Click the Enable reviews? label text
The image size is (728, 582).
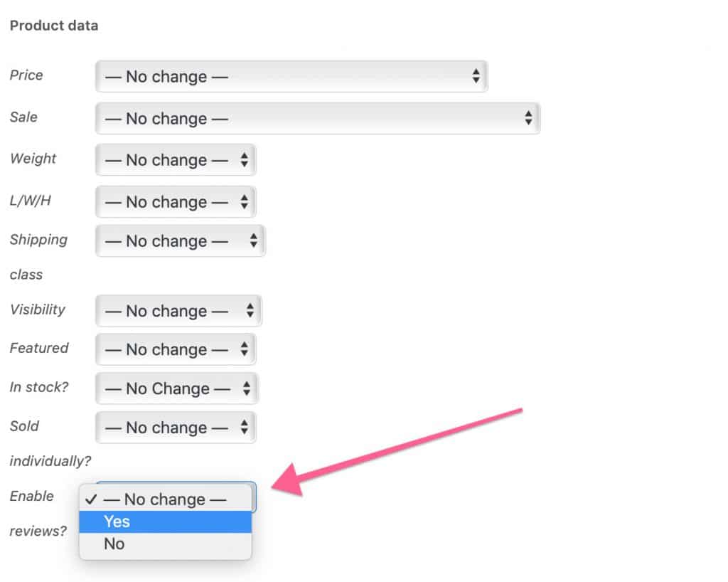tap(31, 496)
